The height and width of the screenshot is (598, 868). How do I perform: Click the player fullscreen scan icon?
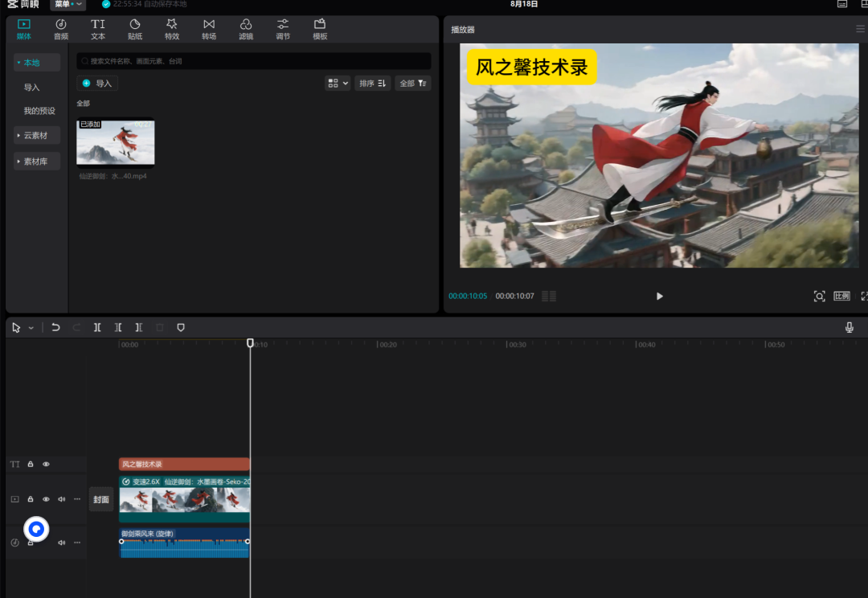click(x=819, y=296)
